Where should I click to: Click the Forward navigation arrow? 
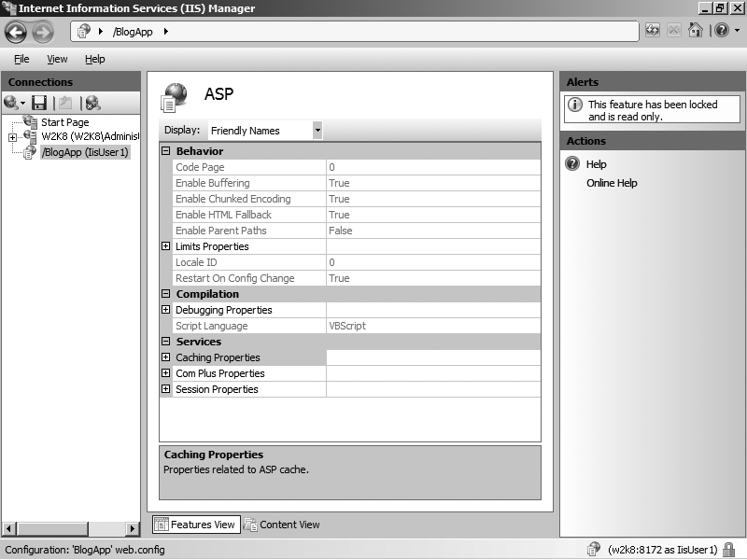coord(43,33)
